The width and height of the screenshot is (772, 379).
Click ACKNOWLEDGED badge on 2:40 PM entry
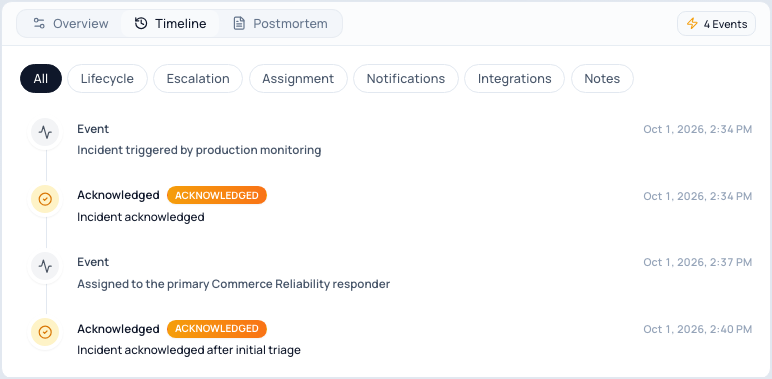coord(217,329)
